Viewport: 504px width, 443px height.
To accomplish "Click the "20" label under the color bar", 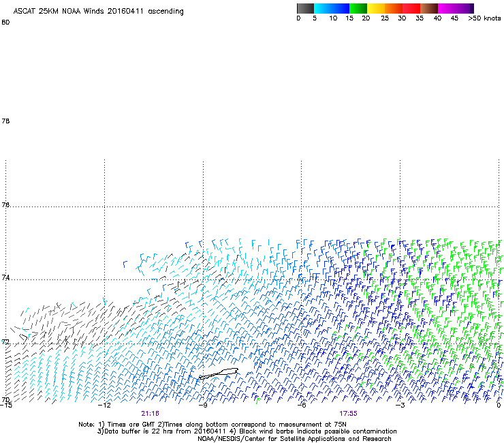I will 366,18.
